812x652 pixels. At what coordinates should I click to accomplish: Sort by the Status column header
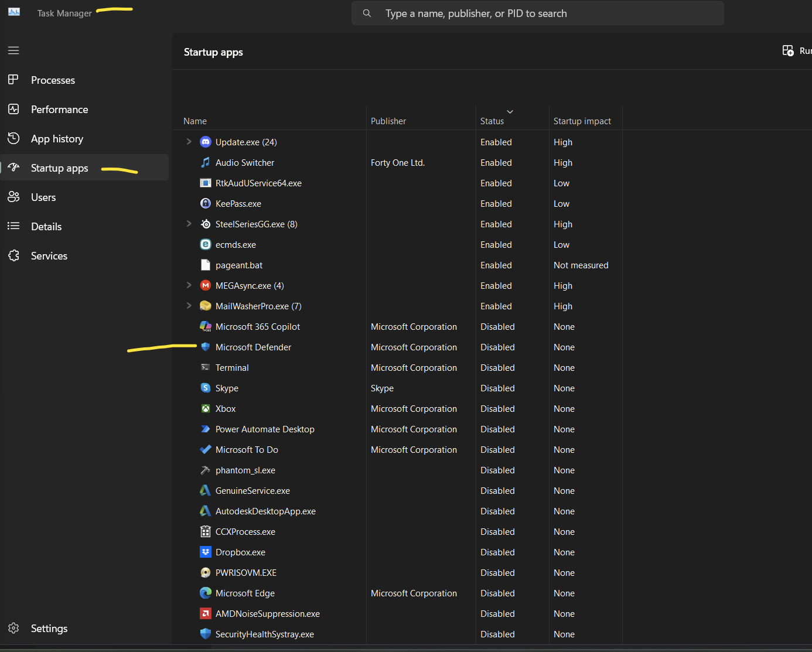coord(492,121)
